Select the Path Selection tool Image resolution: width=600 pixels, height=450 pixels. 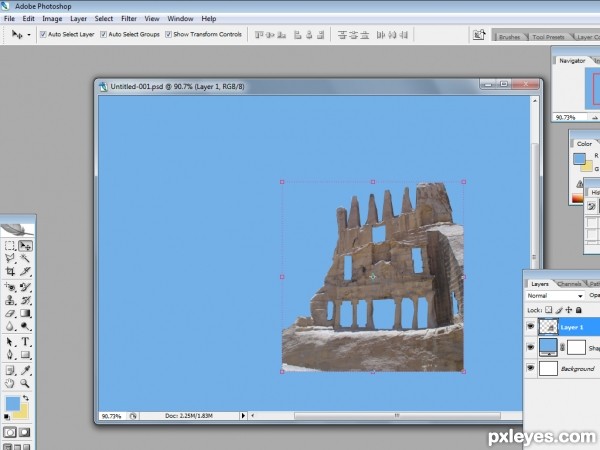coord(10,341)
